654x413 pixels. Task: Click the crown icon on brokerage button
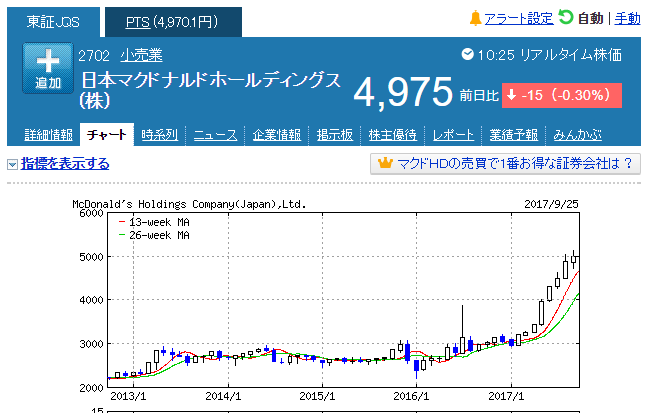385,163
